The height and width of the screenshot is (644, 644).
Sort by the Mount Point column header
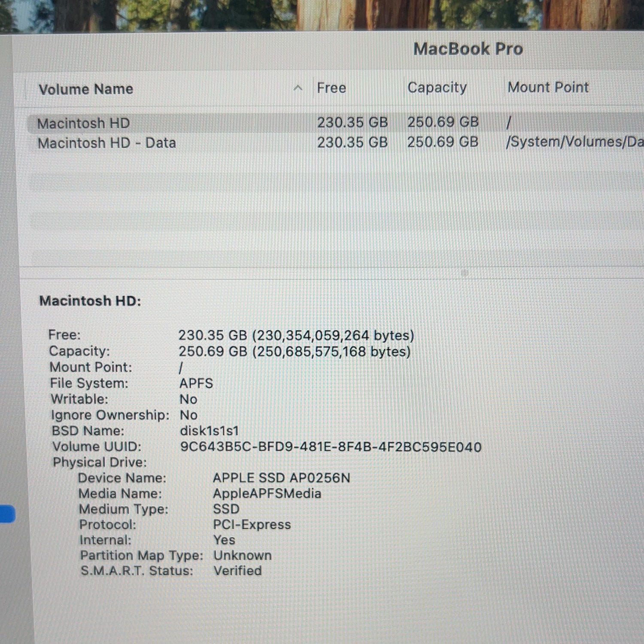tap(548, 87)
